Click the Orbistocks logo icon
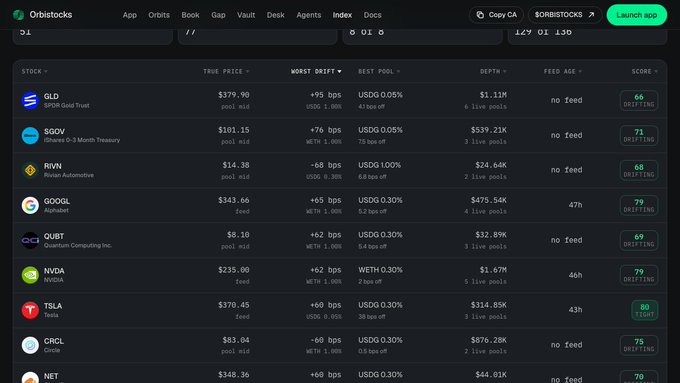680x383 pixels. click(x=18, y=15)
